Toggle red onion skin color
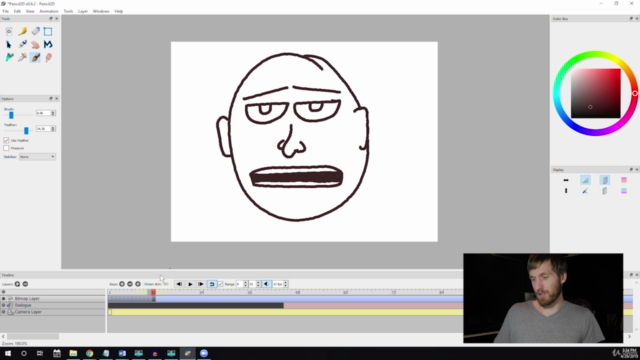This screenshot has width=640, height=360. [x=624, y=180]
